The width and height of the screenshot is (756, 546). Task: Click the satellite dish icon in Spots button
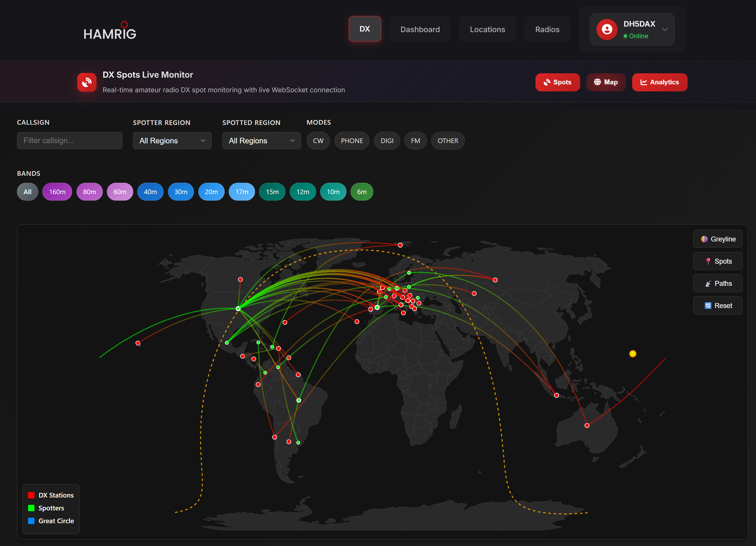pyautogui.click(x=547, y=82)
